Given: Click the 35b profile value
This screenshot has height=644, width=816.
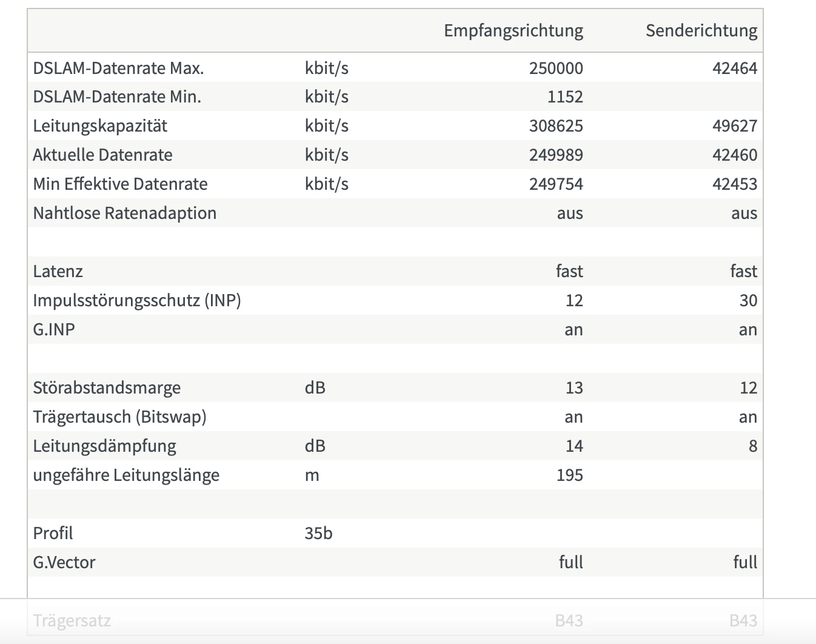Looking at the screenshot, I should coord(318,534).
